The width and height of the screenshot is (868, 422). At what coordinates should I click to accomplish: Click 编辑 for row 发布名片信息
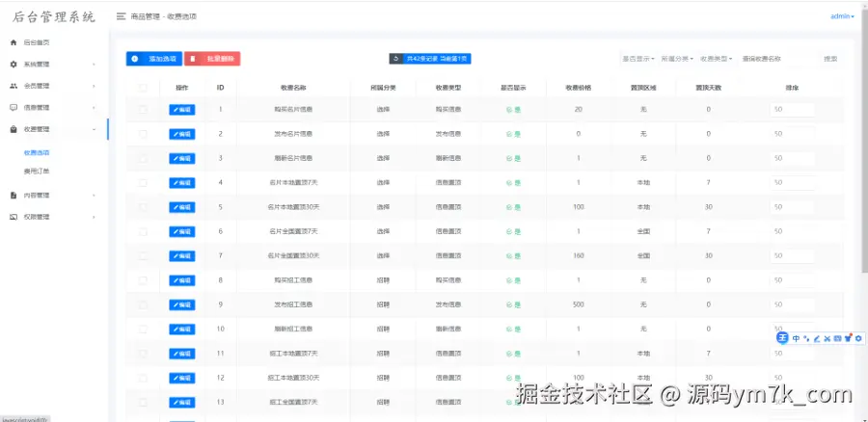182,134
